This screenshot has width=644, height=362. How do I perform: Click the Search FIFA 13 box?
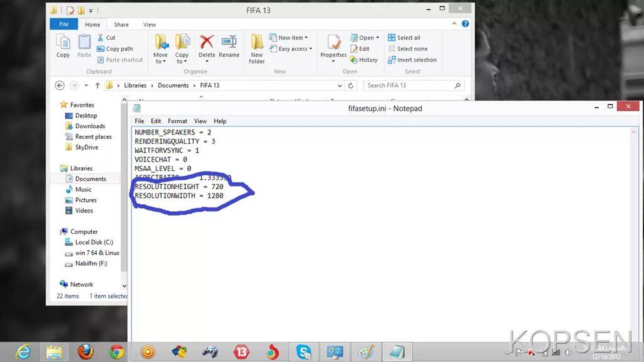point(414,85)
